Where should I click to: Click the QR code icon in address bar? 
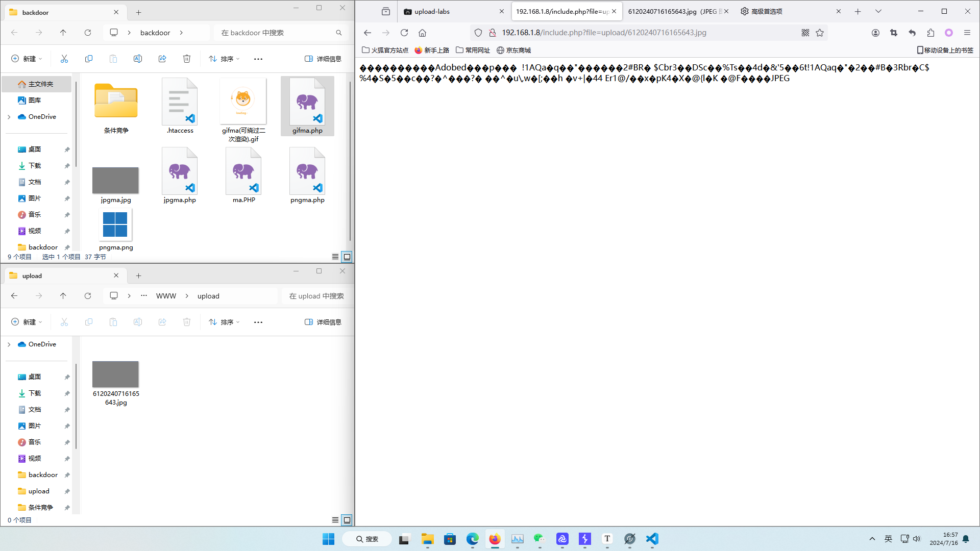pyautogui.click(x=805, y=33)
